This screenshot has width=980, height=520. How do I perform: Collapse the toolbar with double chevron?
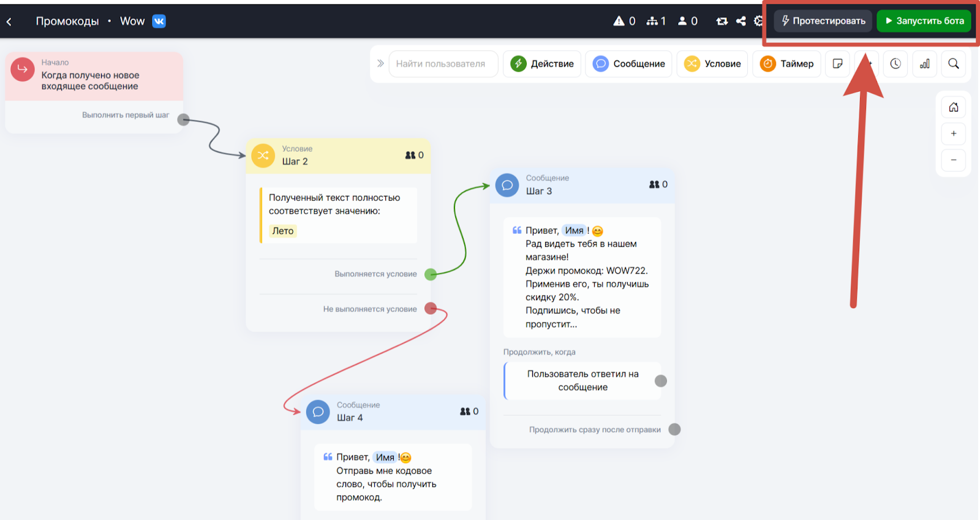[x=380, y=64]
